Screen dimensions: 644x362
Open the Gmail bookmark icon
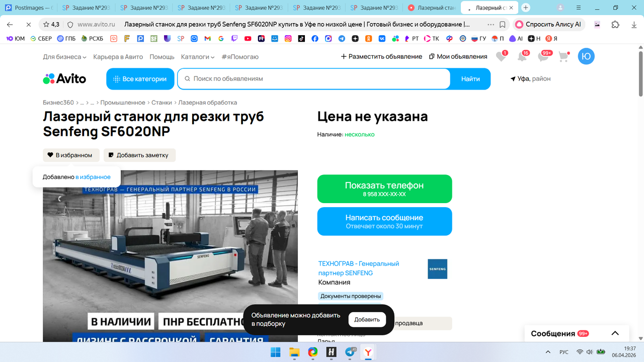tap(208, 38)
